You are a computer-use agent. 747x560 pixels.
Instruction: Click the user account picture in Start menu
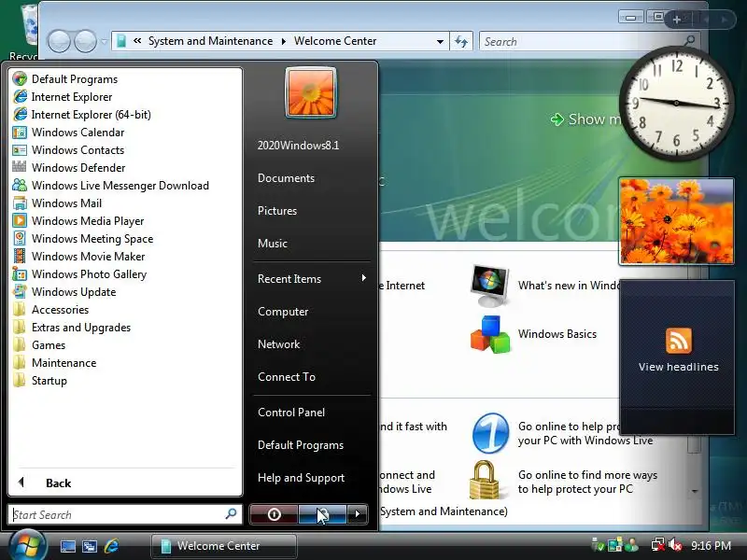tap(311, 92)
